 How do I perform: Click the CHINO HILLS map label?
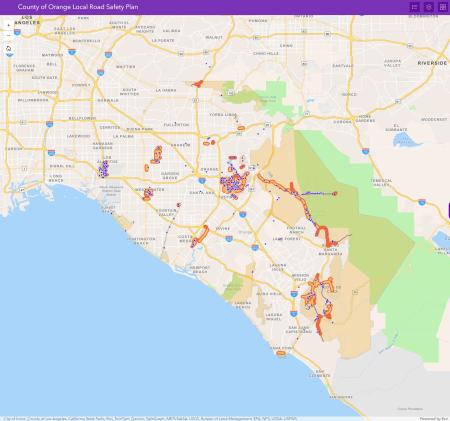pos(266,53)
